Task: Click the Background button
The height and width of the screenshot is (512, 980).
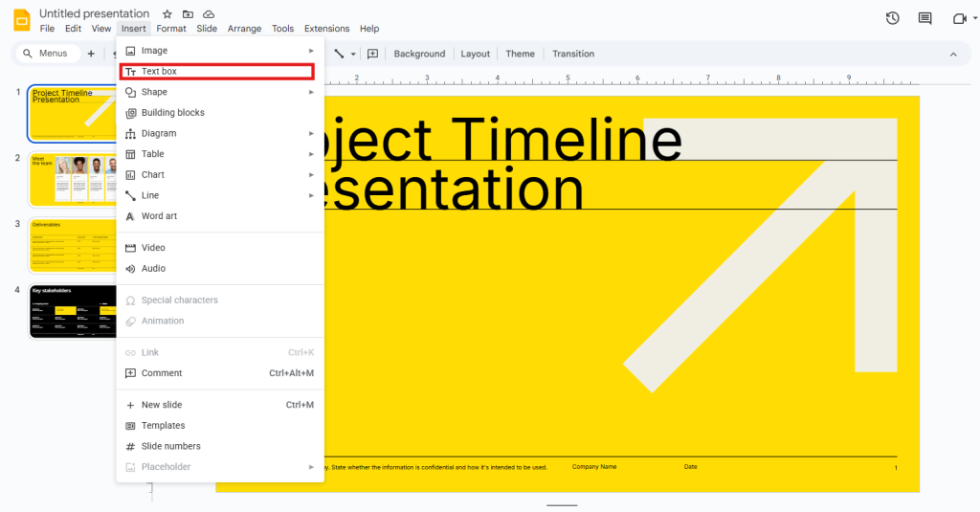Action: pyautogui.click(x=419, y=54)
